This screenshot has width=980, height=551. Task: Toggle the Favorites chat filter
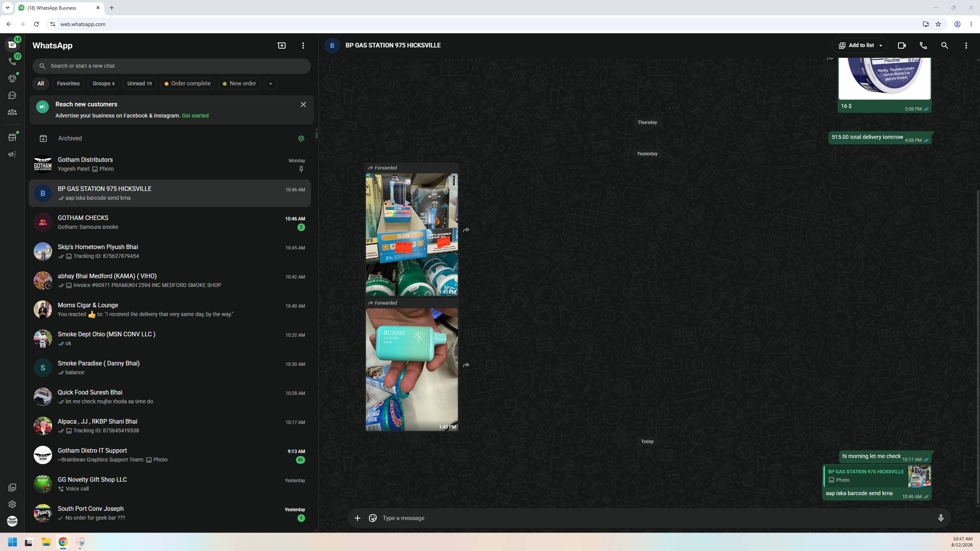click(68, 83)
